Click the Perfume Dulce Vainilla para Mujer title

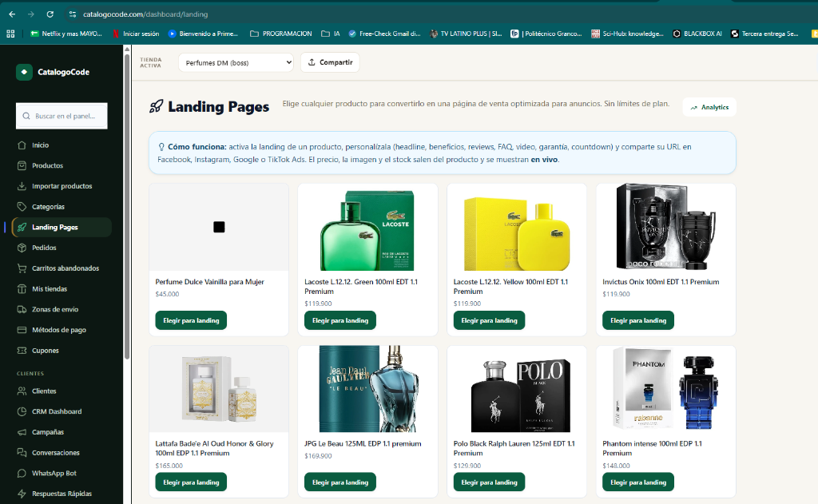[210, 282]
